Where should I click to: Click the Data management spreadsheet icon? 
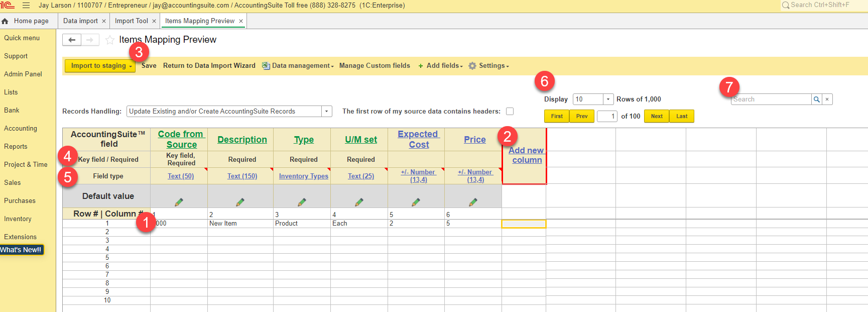pos(266,66)
